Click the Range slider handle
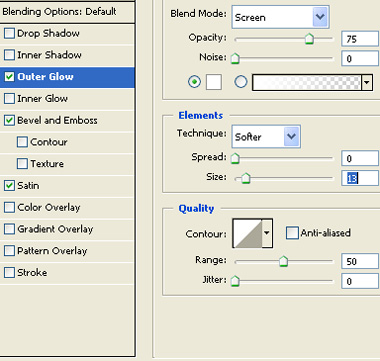380x361 pixels. click(x=283, y=261)
